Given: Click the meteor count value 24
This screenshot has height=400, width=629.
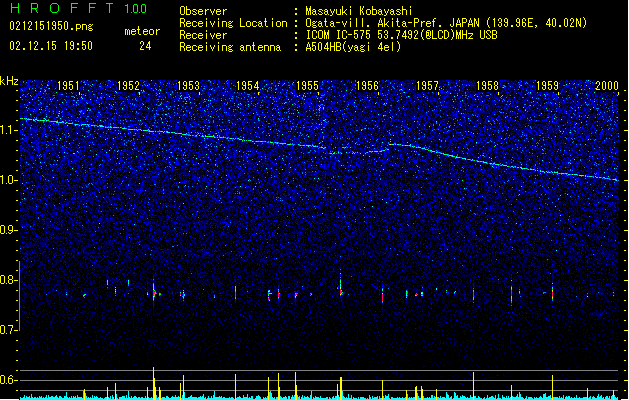Looking at the screenshot, I should point(145,46).
